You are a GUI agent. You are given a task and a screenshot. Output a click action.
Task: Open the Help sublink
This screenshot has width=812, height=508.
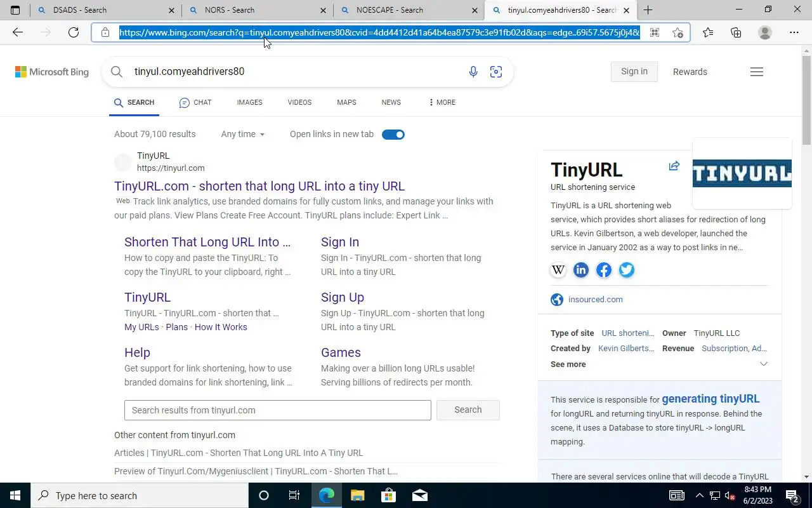137,352
